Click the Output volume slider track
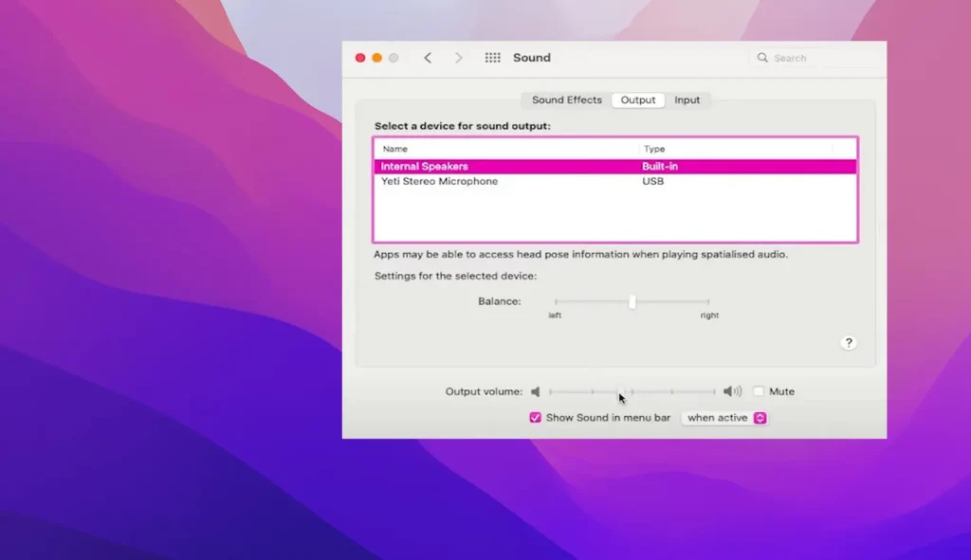 click(664, 391)
